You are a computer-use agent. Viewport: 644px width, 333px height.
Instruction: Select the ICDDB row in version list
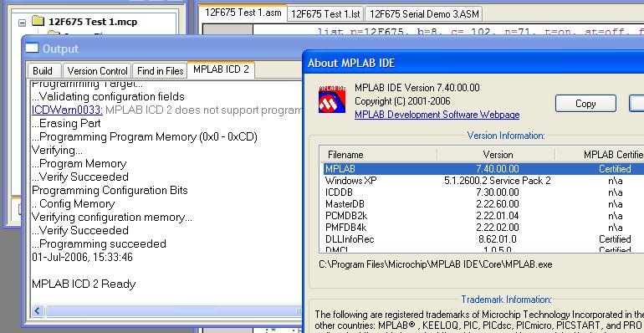482,192
